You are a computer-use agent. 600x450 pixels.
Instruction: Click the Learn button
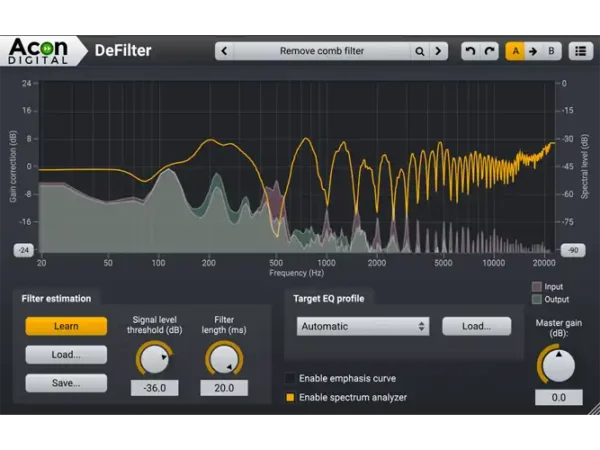(66, 326)
